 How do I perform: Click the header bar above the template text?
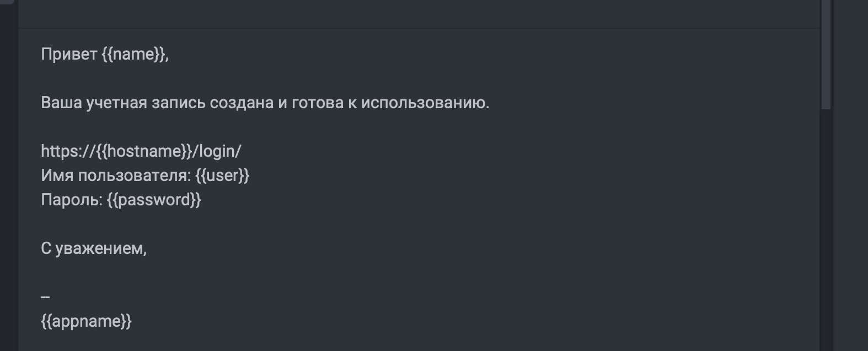[x=419, y=14]
